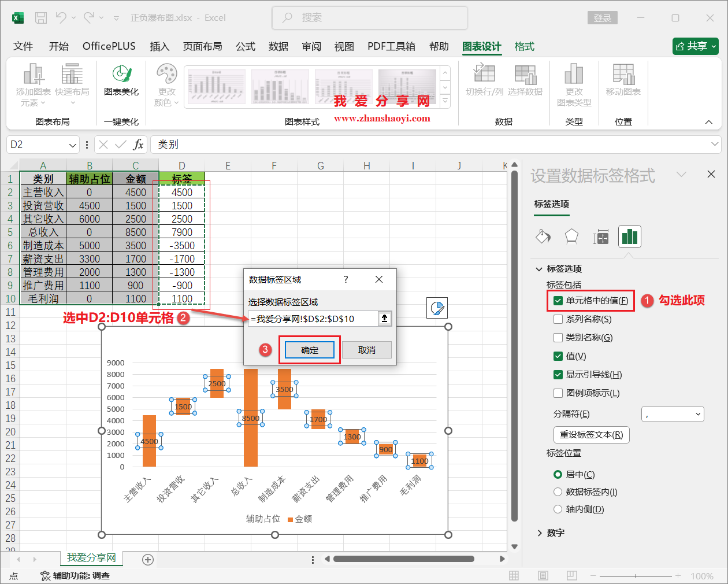Open the 插入 menu tab
Image resolution: width=728 pixels, height=584 pixels.
(159, 46)
